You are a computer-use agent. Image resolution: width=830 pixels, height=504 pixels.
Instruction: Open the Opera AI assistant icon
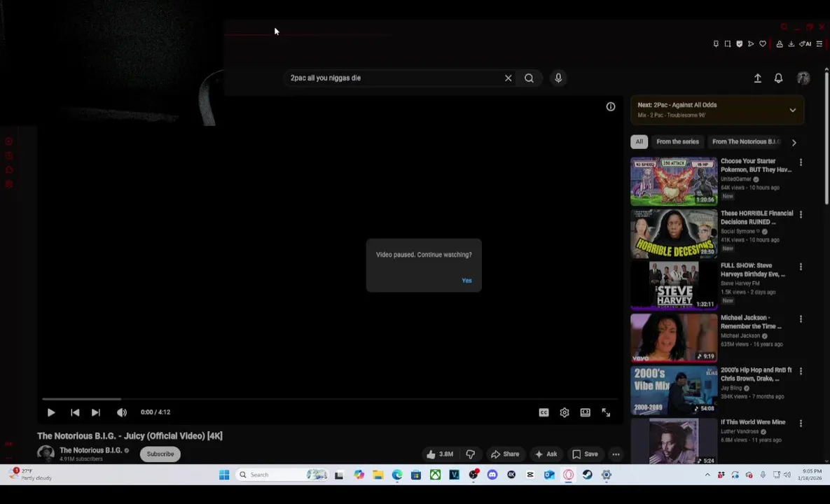click(805, 44)
